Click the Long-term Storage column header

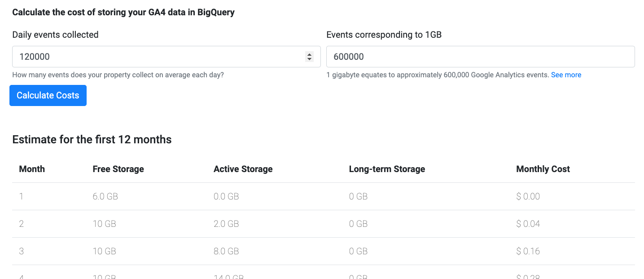387,169
